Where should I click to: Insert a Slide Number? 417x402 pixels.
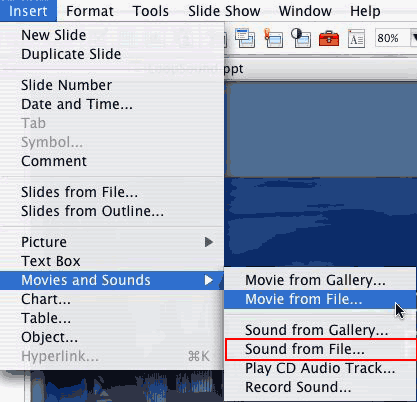pos(112,85)
